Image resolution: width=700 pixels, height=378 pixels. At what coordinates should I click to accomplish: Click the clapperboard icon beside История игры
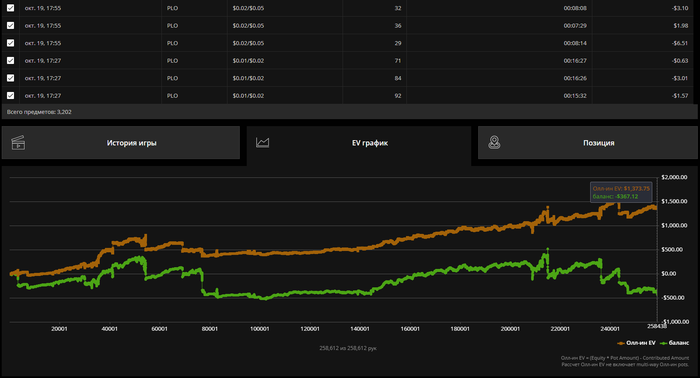[x=18, y=142]
